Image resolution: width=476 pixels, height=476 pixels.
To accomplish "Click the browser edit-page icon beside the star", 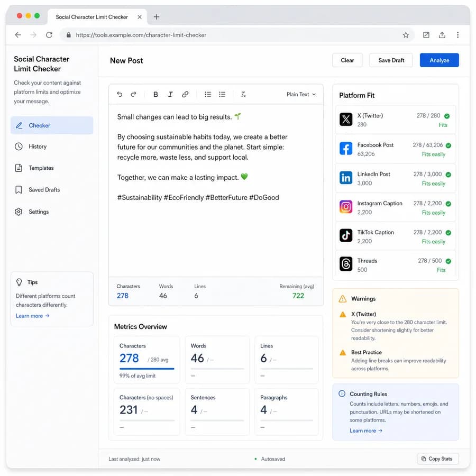I will pos(426,35).
